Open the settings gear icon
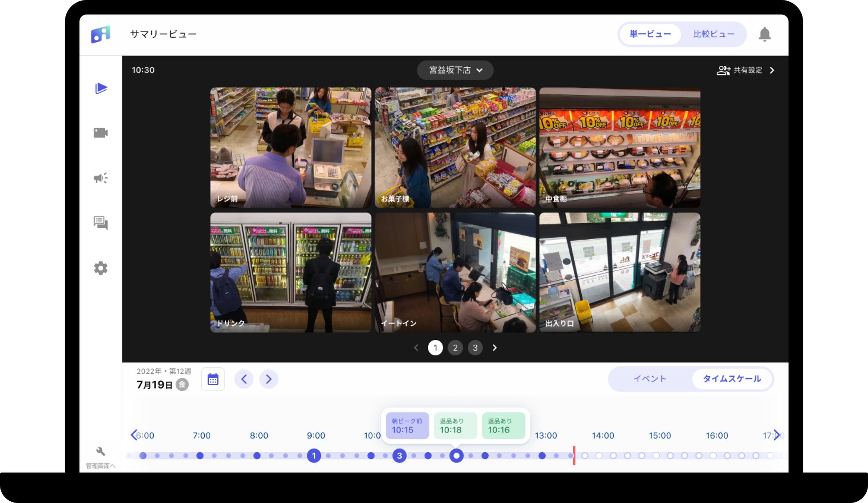This screenshot has height=503, width=868. coord(101,268)
